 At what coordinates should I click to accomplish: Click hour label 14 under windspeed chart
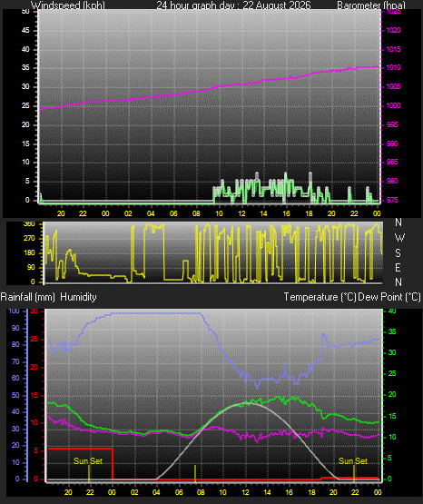[x=263, y=213]
